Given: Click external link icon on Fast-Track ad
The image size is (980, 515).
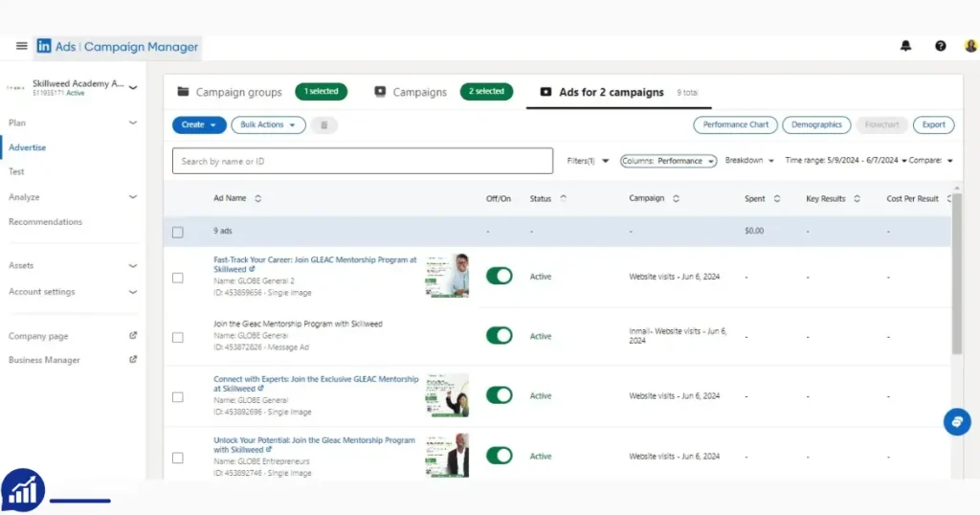Looking at the screenshot, I should click(252, 269).
